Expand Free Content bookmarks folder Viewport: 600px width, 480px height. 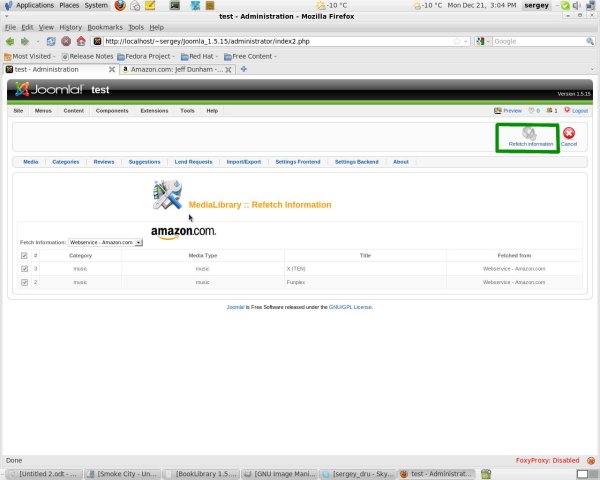point(250,56)
